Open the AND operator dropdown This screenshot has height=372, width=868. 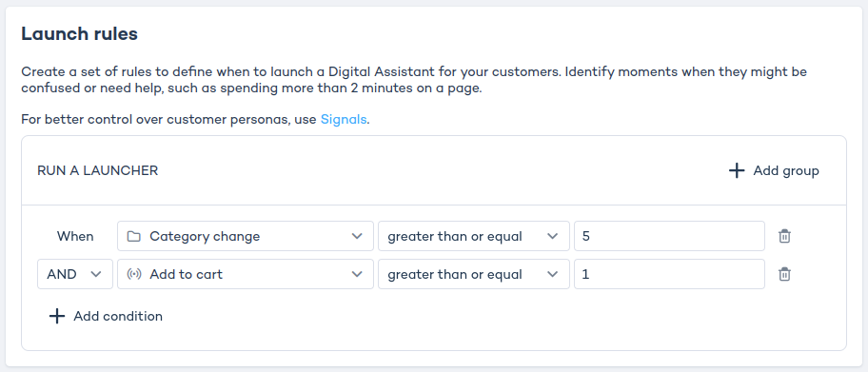[75, 274]
